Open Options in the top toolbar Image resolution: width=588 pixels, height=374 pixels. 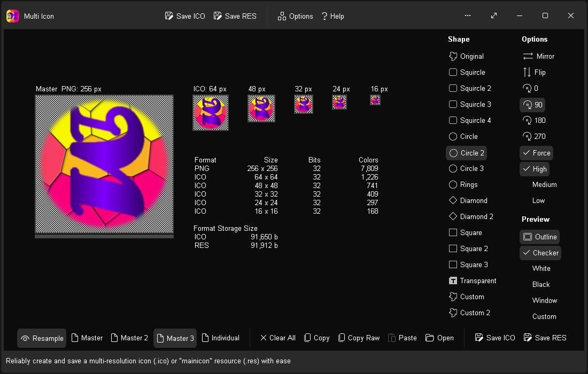click(x=295, y=16)
